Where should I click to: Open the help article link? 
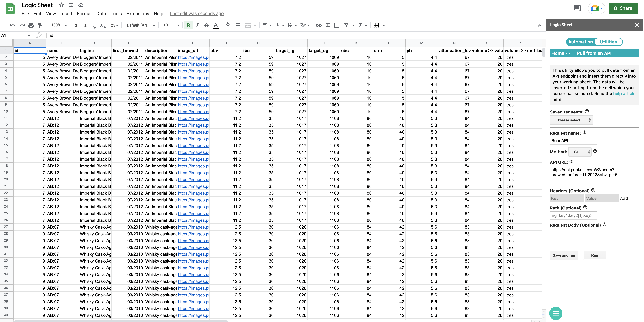(624, 93)
